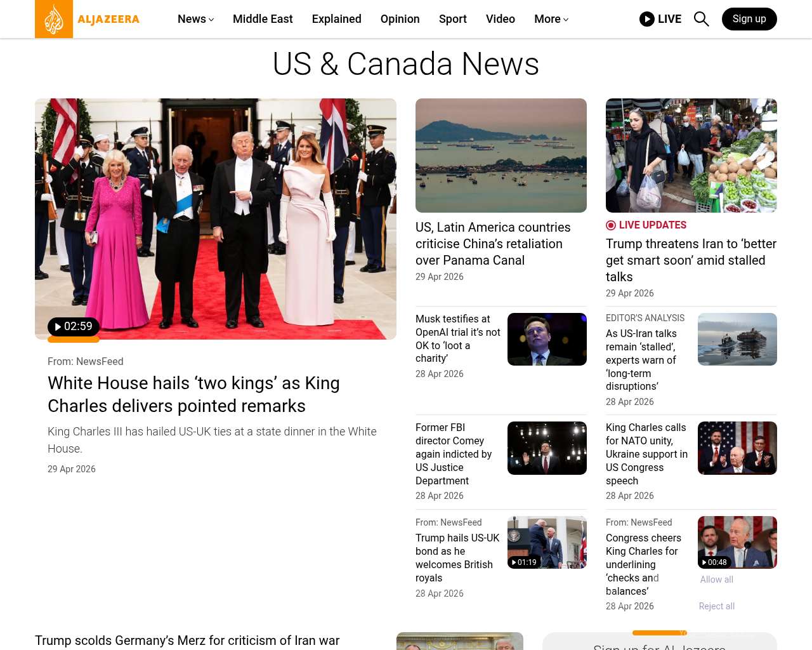
Task: Open Musk testifies at OpenAI trial article
Action: (457, 338)
